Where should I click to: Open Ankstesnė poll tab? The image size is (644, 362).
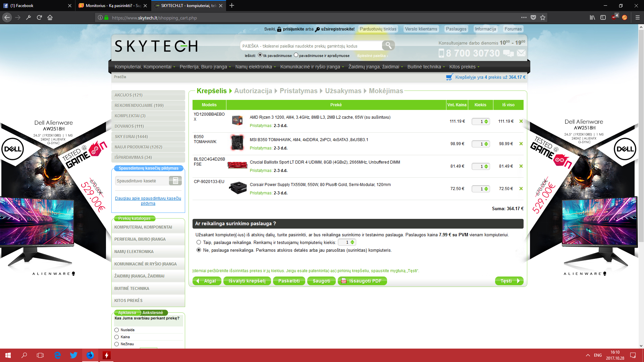(153, 313)
